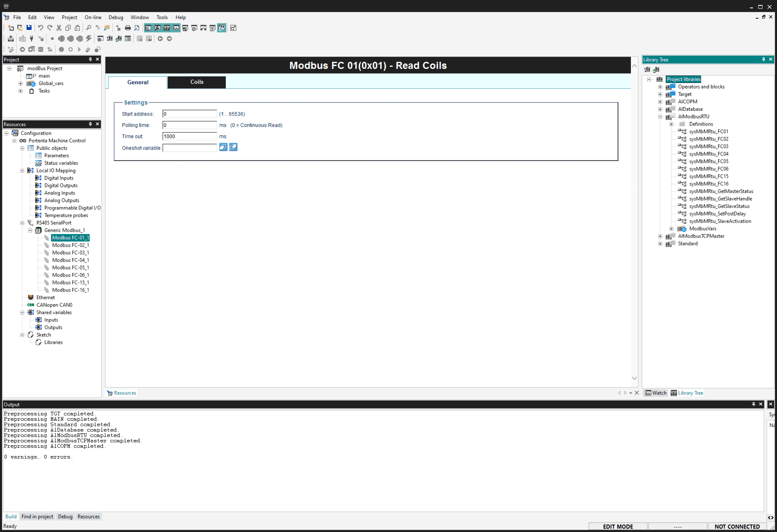Redo using the redo arrow icon

coord(50,28)
